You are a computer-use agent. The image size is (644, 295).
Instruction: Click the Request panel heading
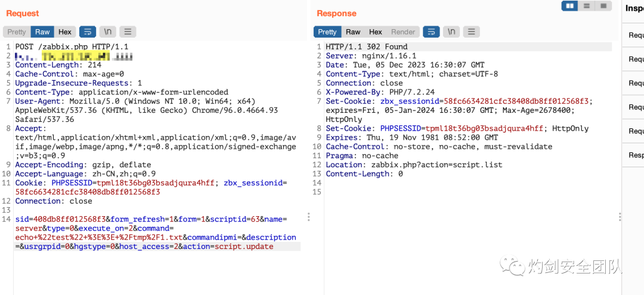(23, 13)
